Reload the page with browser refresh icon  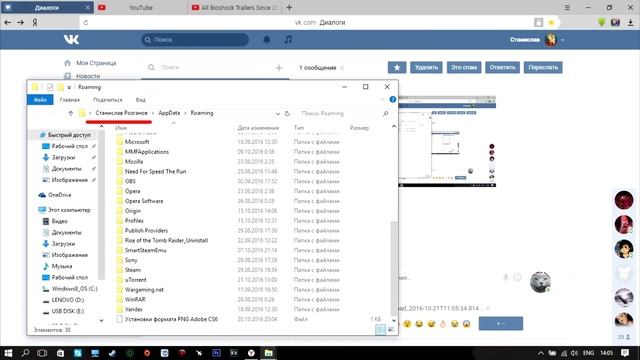click(85, 22)
